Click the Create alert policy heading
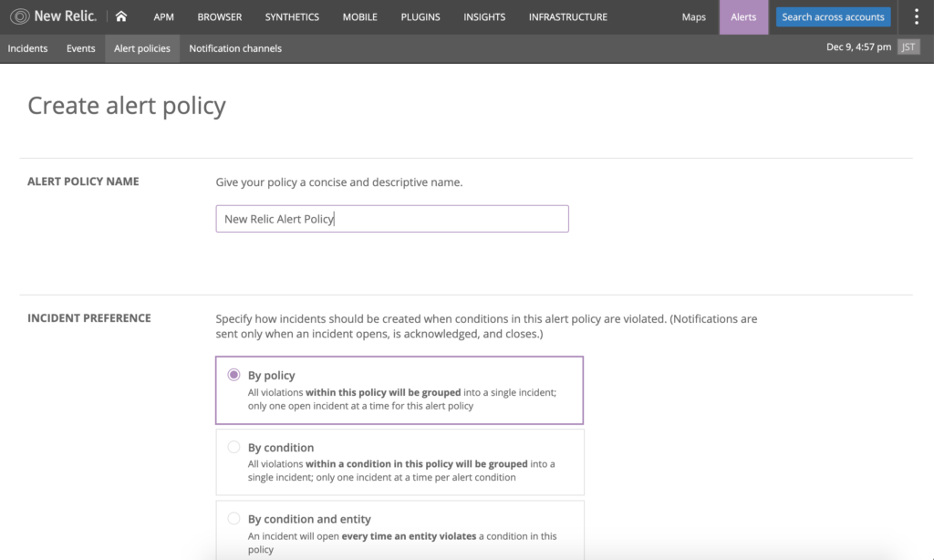 pyautogui.click(x=127, y=106)
